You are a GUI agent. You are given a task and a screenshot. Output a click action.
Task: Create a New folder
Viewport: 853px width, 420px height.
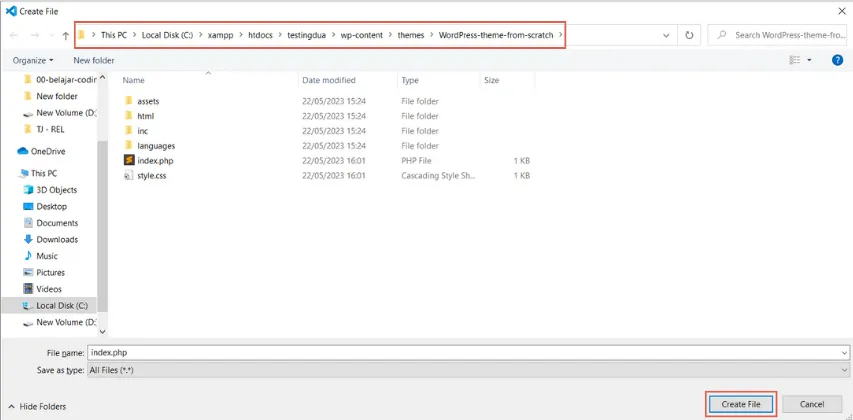pos(94,60)
